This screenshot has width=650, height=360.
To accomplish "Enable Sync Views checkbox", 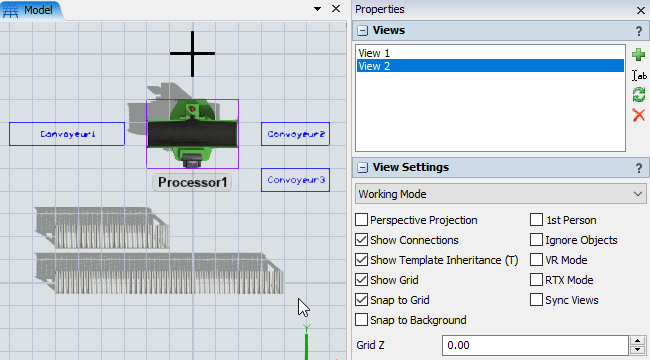I will (536, 299).
